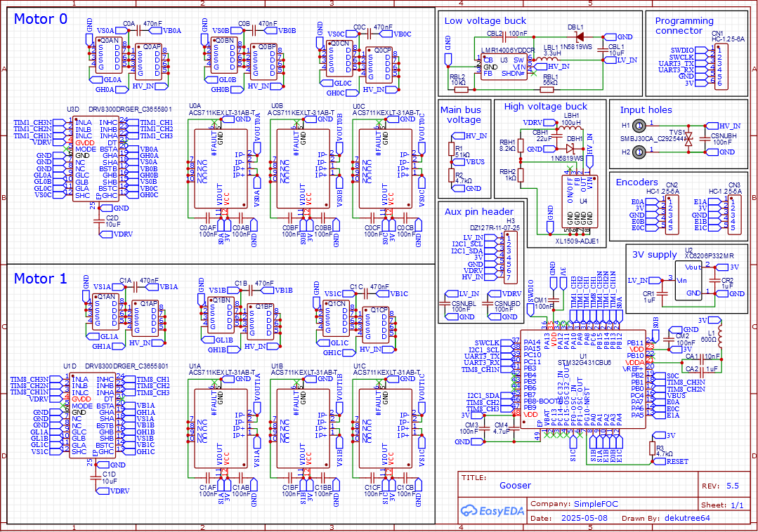Click the 'Aux pin header' heading

tap(478, 211)
